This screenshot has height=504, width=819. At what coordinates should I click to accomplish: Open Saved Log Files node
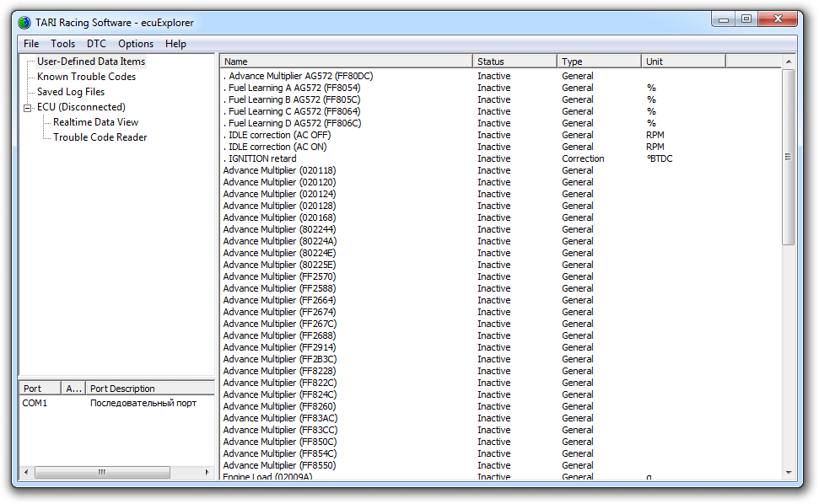coord(71,92)
